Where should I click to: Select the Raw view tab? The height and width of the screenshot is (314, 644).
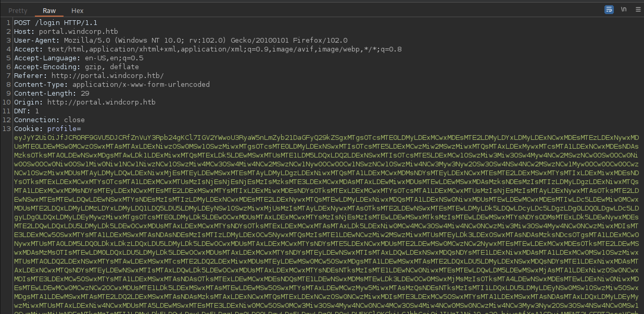point(49,11)
